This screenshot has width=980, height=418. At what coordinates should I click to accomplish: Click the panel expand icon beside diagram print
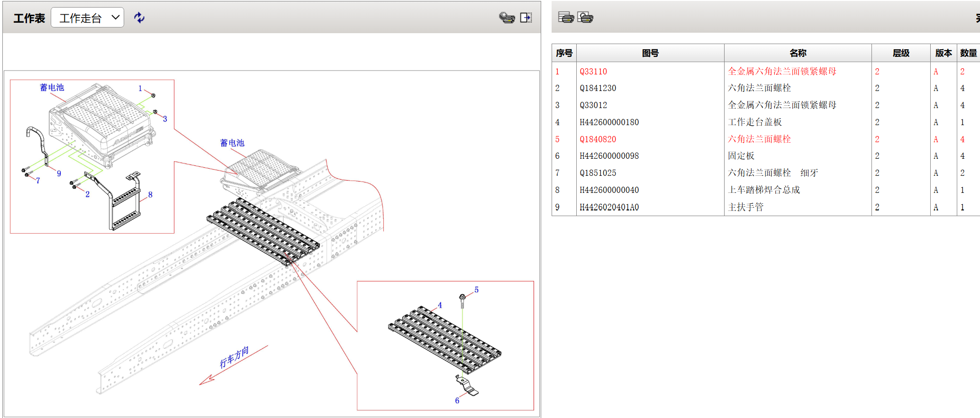526,18
